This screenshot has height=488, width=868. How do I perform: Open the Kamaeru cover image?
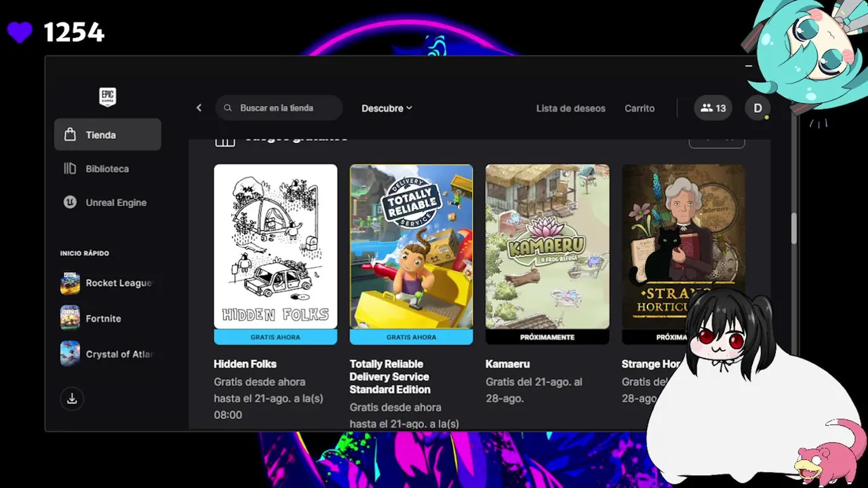(547, 247)
